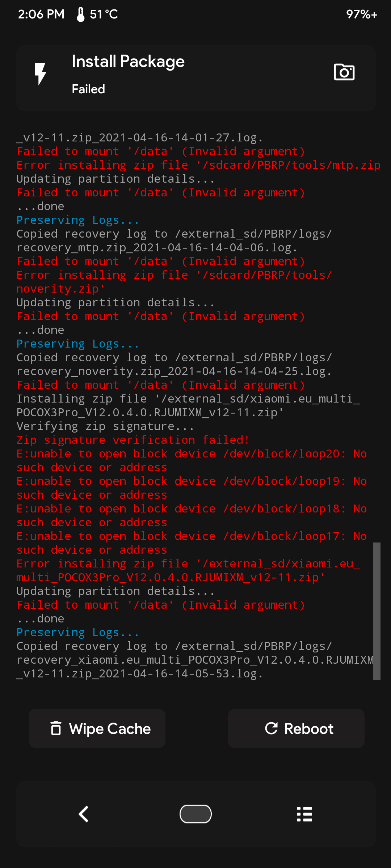Viewport: 391px width, 868px height.
Task: Click the lightning bolt flash icon
Action: [40, 74]
